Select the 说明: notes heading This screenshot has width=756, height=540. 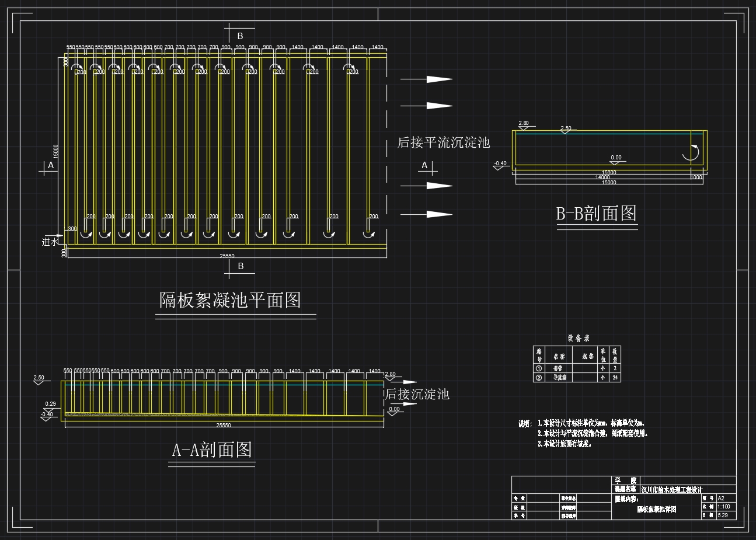525,424
